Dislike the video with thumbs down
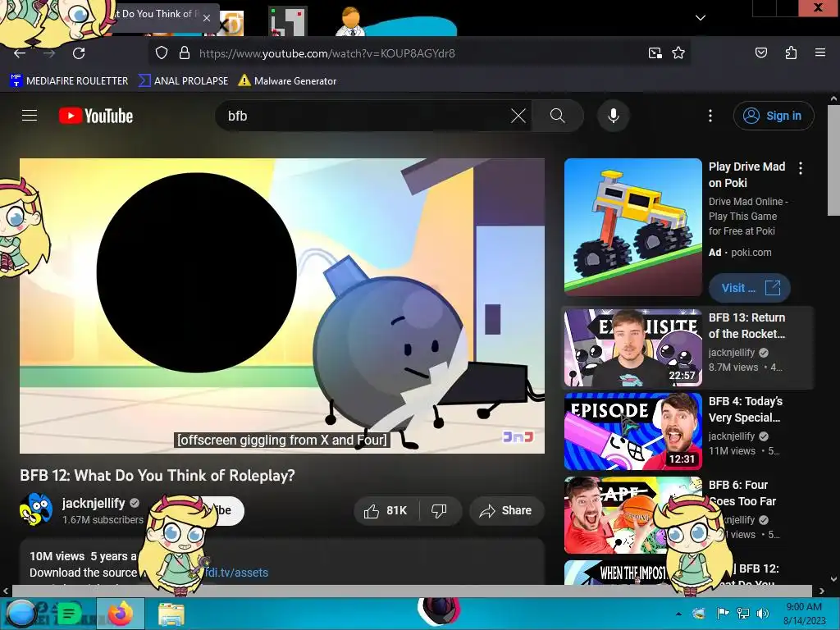 440,510
